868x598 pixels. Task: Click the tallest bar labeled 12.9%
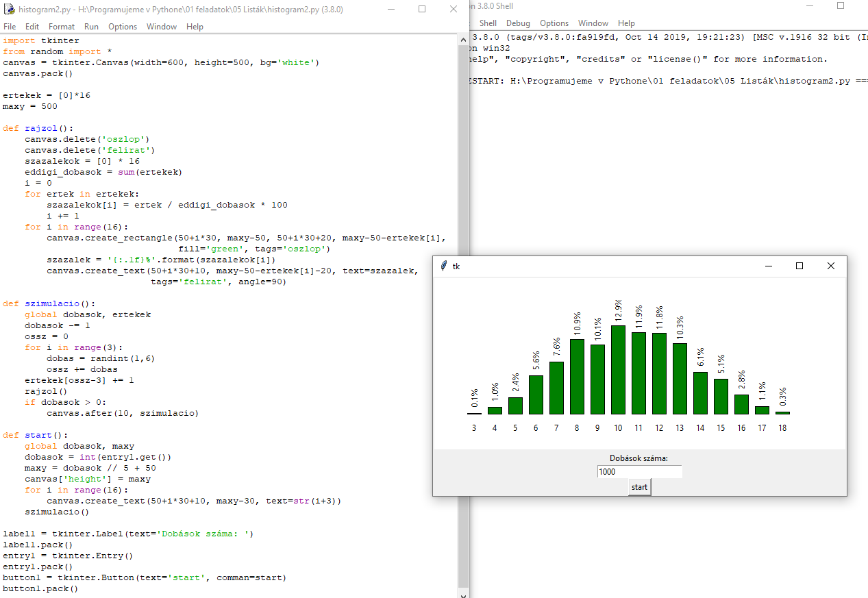point(618,370)
